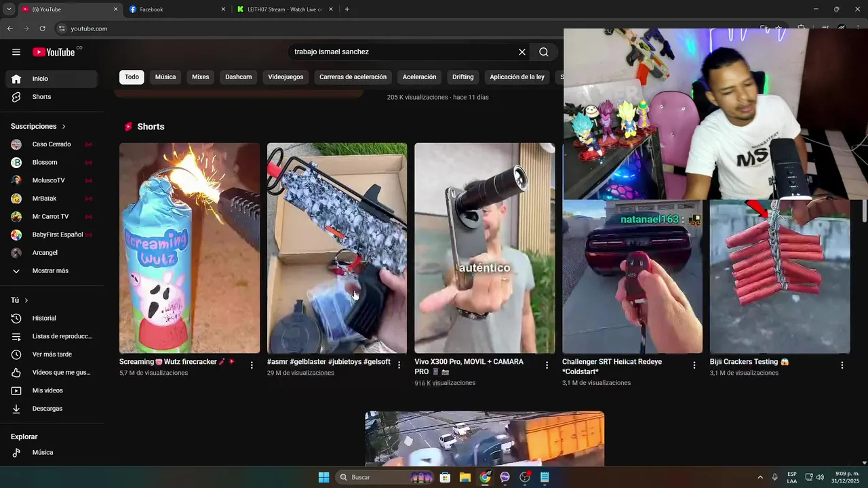Reload the page with the refresh icon
The image size is (868, 488).
[x=42, y=28]
